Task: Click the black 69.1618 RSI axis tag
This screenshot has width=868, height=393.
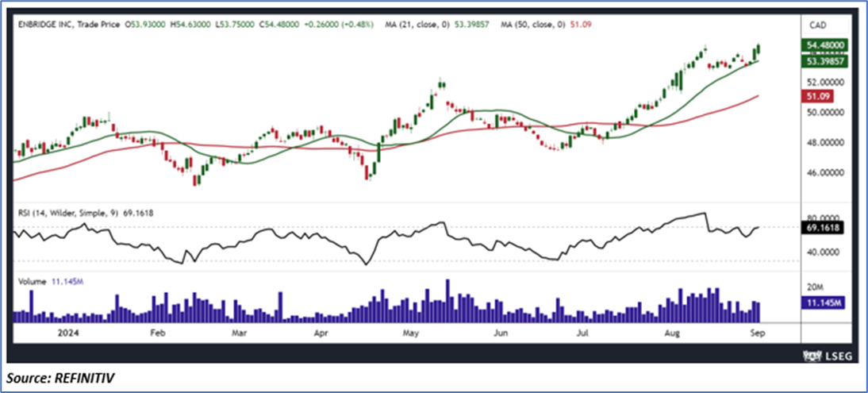Action: [823, 227]
